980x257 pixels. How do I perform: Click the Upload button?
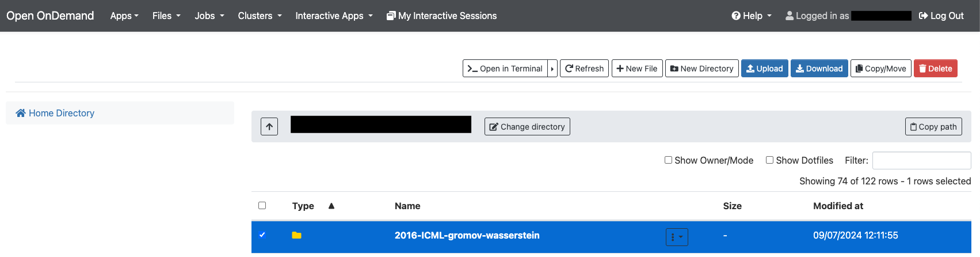coord(764,69)
